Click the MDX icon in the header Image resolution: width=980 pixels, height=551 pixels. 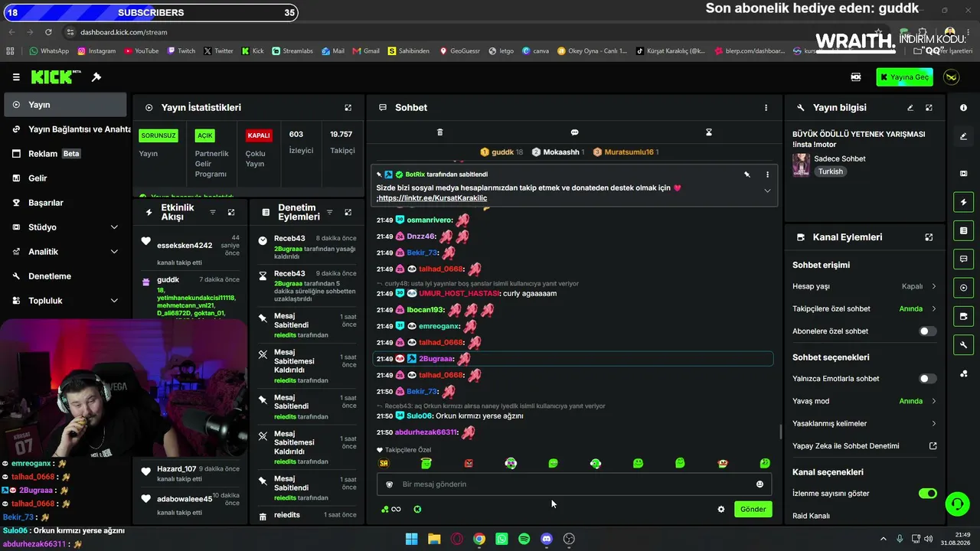coord(856,77)
